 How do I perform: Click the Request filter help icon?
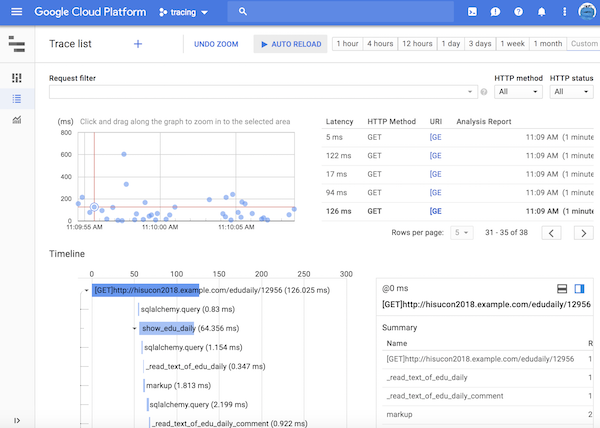pos(484,92)
